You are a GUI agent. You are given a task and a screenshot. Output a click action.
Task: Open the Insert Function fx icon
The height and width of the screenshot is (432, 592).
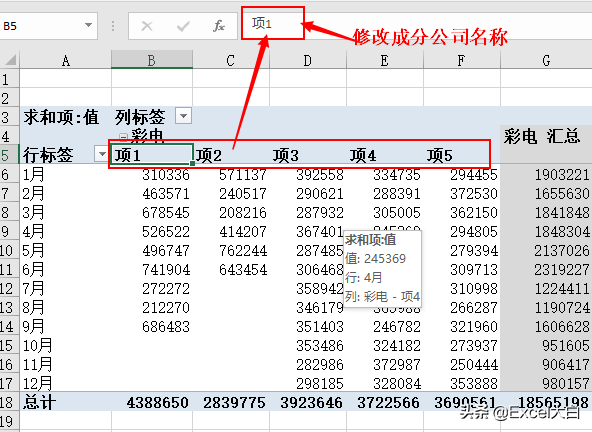[219, 26]
